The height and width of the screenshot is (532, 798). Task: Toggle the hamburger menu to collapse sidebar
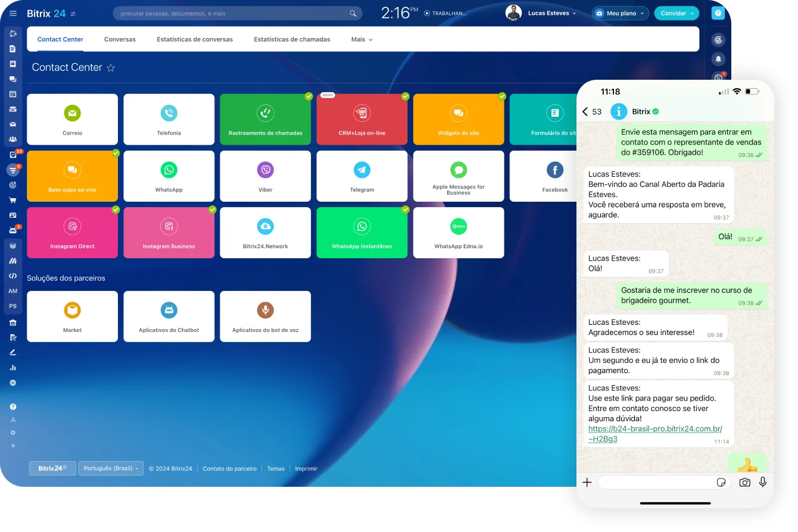(13, 13)
